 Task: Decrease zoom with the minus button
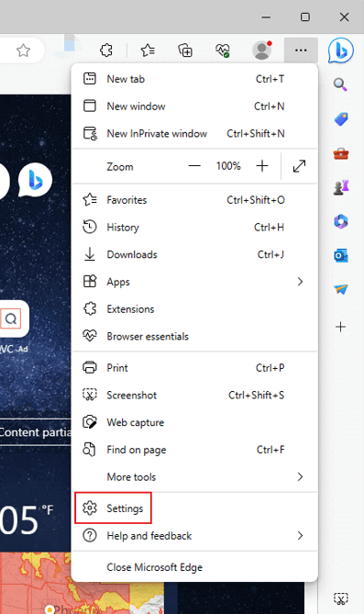(x=194, y=166)
